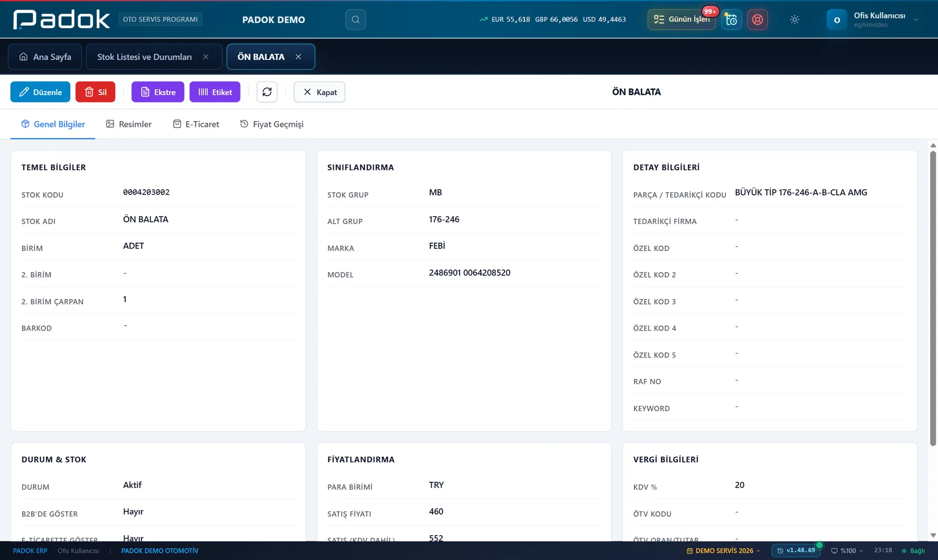Open the Fiyat Geçmişi tab
Viewport: 938px width, 560px height.
point(272,124)
